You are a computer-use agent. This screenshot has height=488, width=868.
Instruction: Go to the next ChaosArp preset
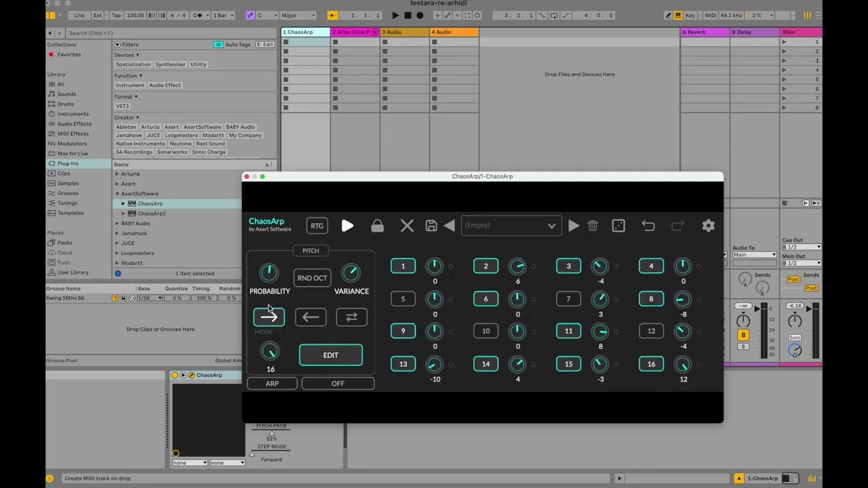[574, 226]
